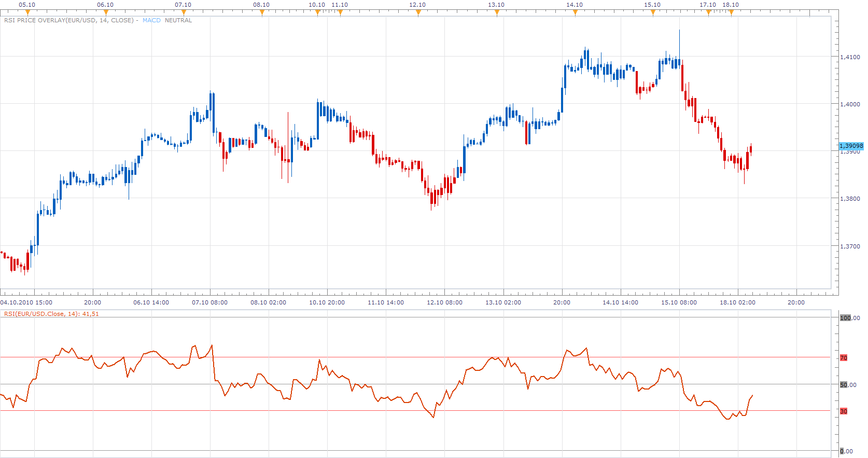Image resolution: width=868 pixels, height=458 pixels.
Task: Click the 06.10 14:00 time label
Action: [x=151, y=302]
